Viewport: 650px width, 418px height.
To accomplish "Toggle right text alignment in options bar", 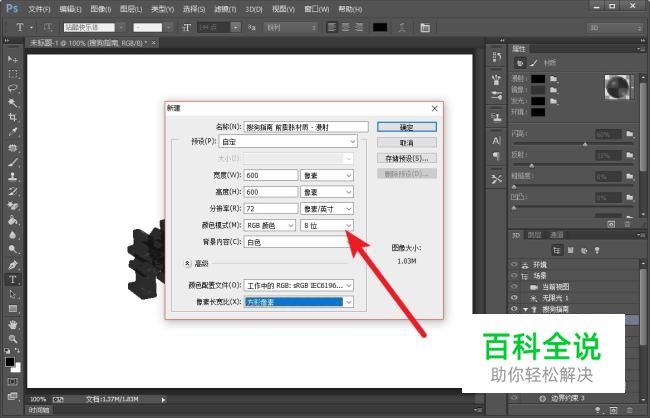I will (359, 27).
